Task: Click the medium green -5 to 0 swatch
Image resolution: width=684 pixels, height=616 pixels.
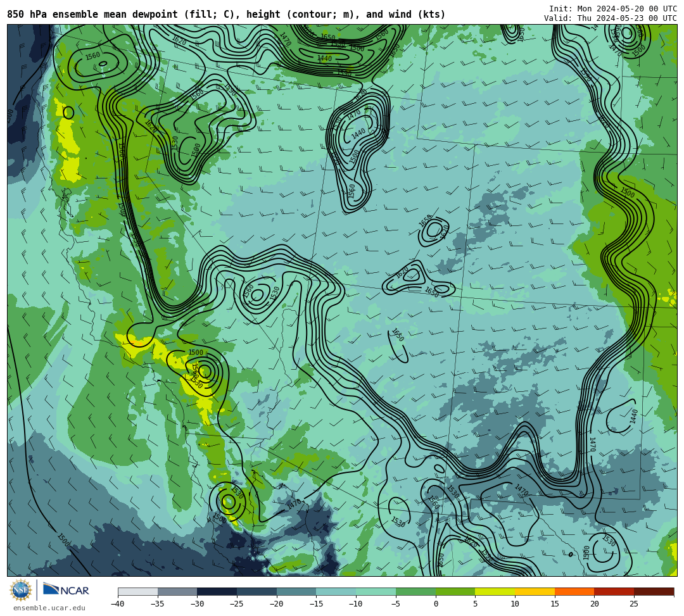Action: pos(415,591)
